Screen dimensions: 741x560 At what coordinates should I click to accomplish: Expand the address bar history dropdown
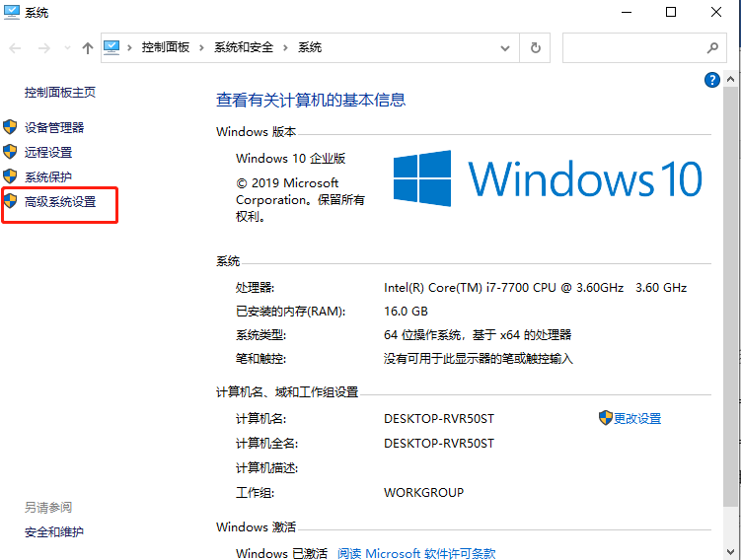[506, 47]
